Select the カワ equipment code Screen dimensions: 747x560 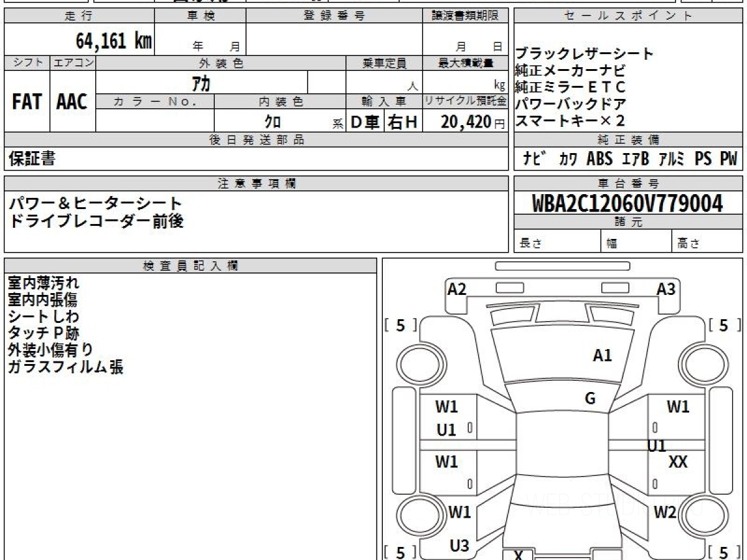[568, 159]
